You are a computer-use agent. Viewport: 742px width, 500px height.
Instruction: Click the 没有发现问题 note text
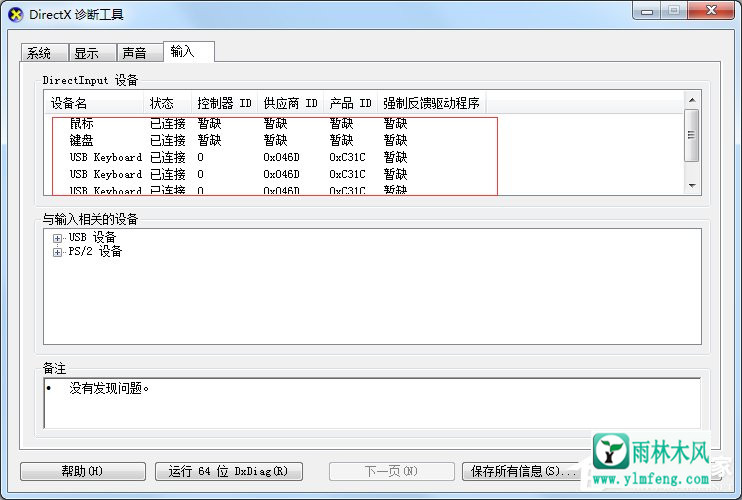109,388
